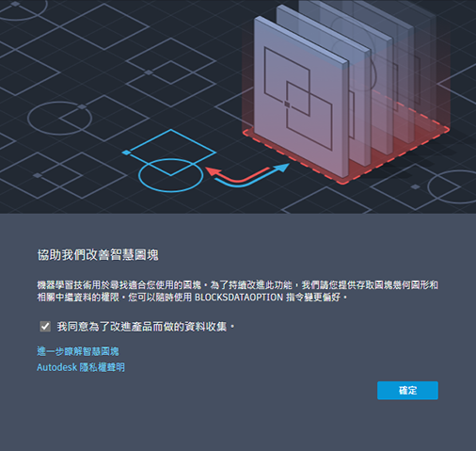476x451 pixels.
Task: Click the gray nested diamonds at top center
Action: click(x=171, y=72)
